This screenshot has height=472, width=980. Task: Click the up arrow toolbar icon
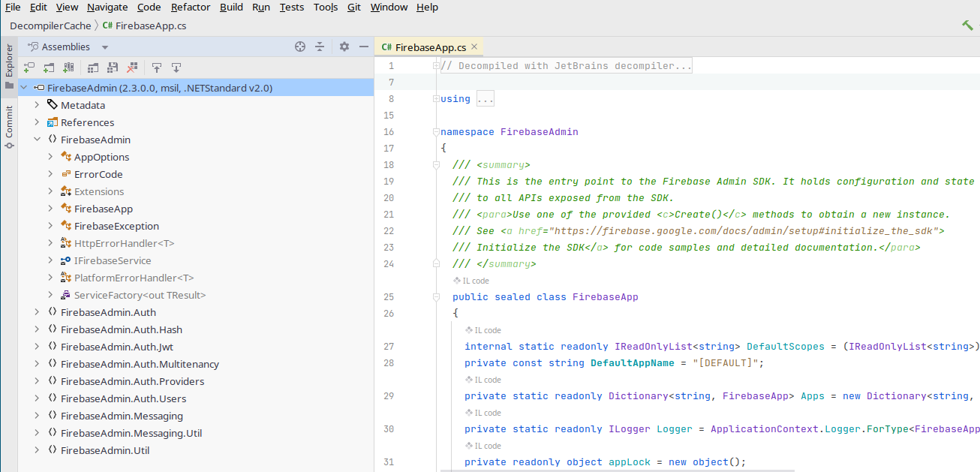coord(157,68)
